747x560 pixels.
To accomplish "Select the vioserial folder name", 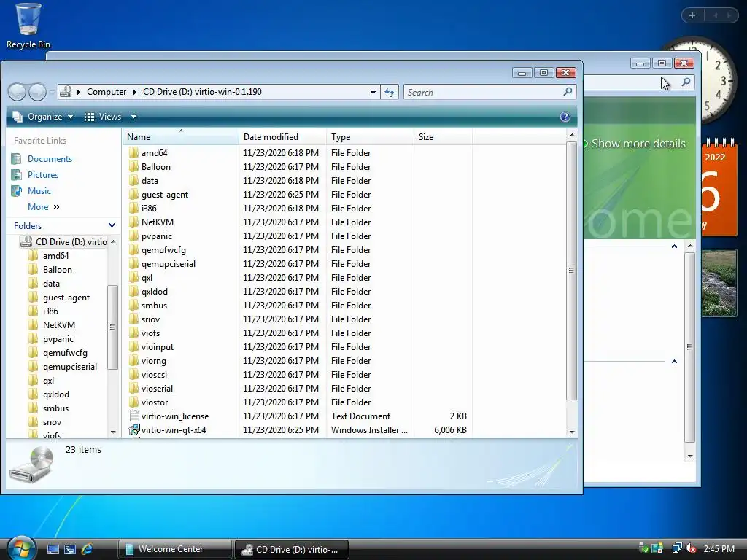I will click(157, 388).
